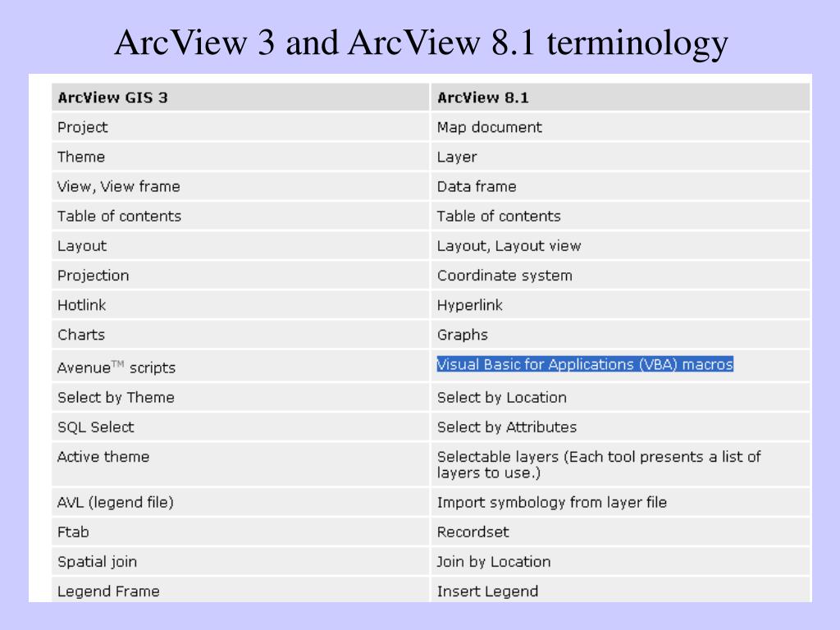Select the 'Recordset' cell
This screenshot has height=630, width=840.
[620, 532]
